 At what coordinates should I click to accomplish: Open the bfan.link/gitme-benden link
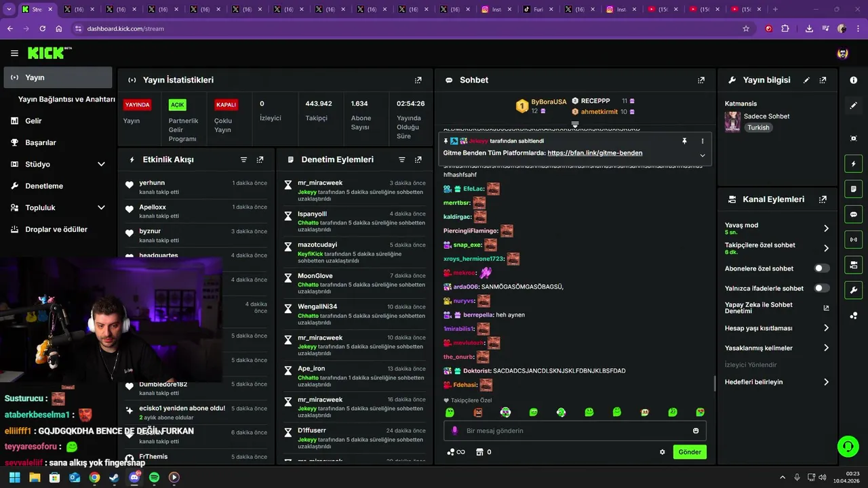pyautogui.click(x=595, y=153)
